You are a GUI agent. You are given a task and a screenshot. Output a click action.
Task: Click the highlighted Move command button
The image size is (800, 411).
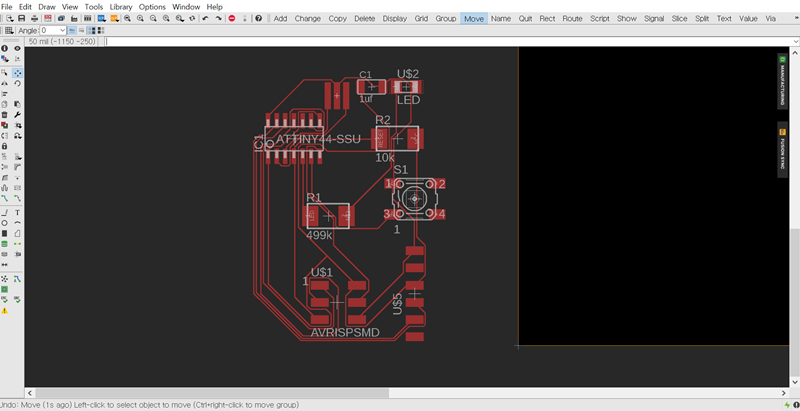click(x=473, y=18)
